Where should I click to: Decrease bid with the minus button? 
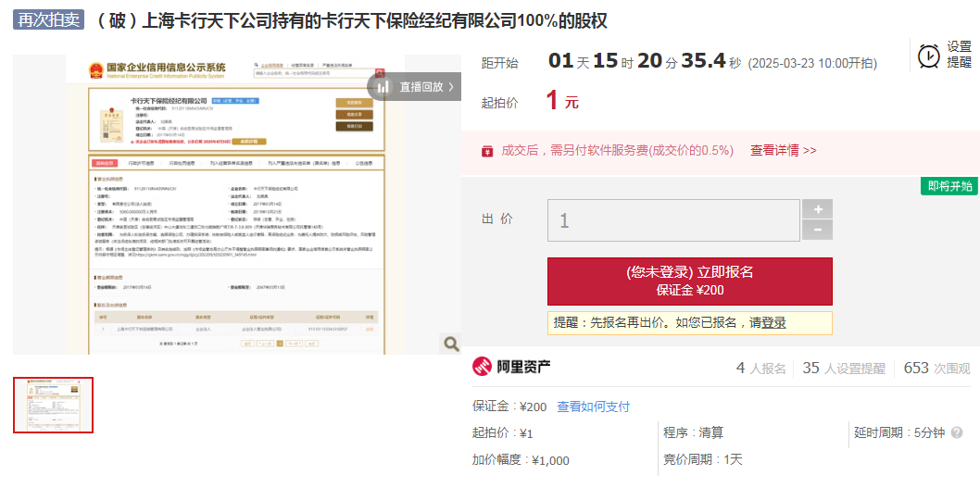pyautogui.click(x=817, y=231)
